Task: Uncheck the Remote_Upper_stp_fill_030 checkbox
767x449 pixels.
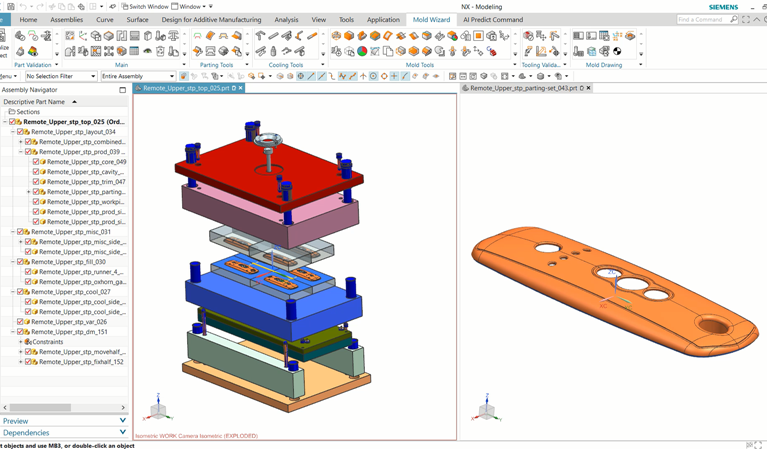Action: (x=21, y=262)
